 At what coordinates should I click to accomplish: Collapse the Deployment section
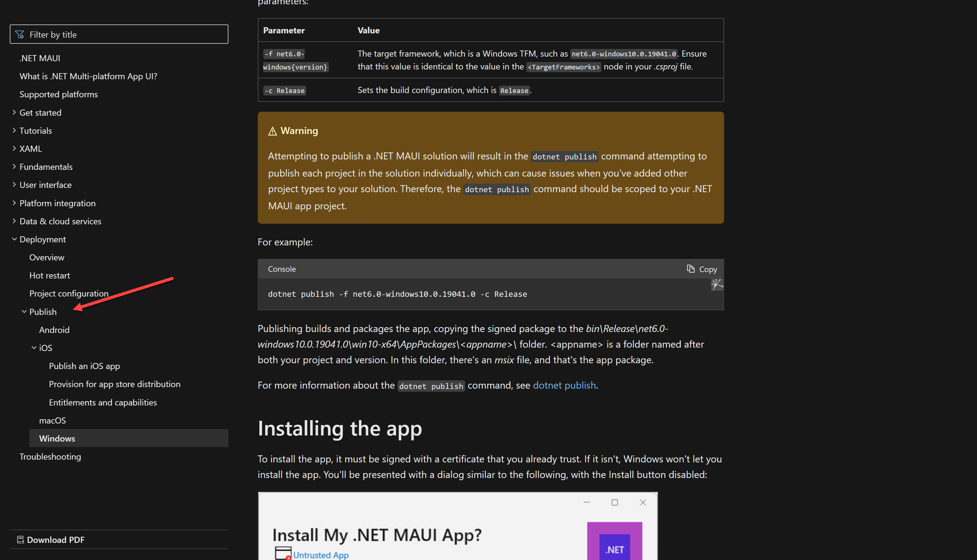(14, 239)
